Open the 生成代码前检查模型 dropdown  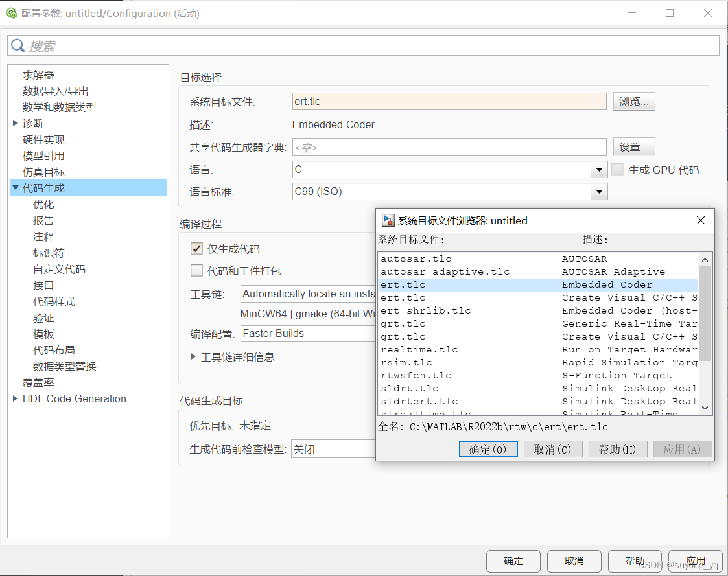coord(333,449)
